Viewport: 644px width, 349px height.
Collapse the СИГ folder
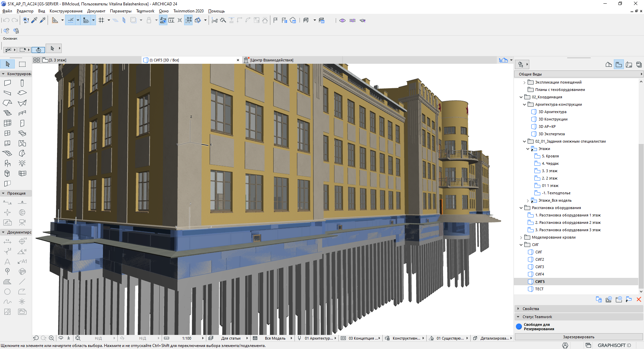pos(521,245)
